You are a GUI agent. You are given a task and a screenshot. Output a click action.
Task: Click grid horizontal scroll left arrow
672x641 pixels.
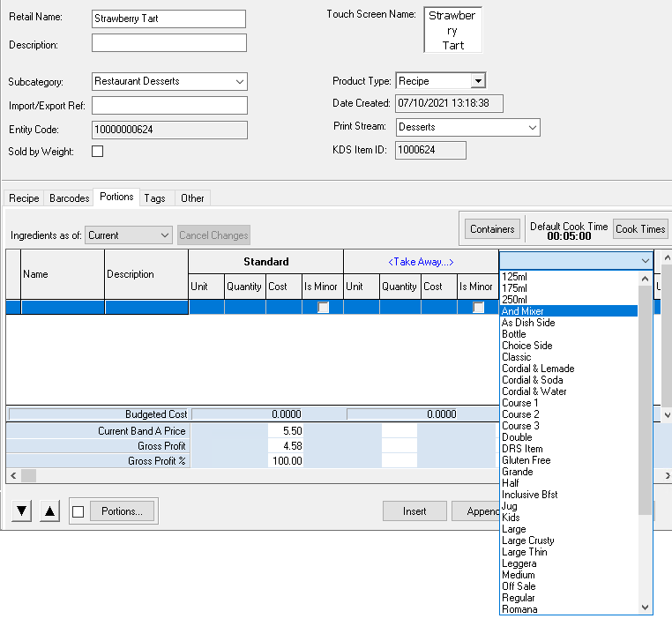pos(11,475)
